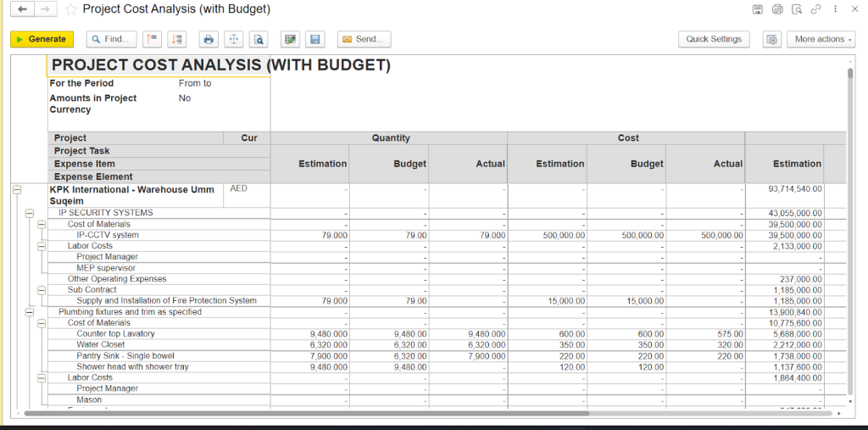868x430 pixels.
Task: Click the collapse all groups icon
Action: point(152,39)
